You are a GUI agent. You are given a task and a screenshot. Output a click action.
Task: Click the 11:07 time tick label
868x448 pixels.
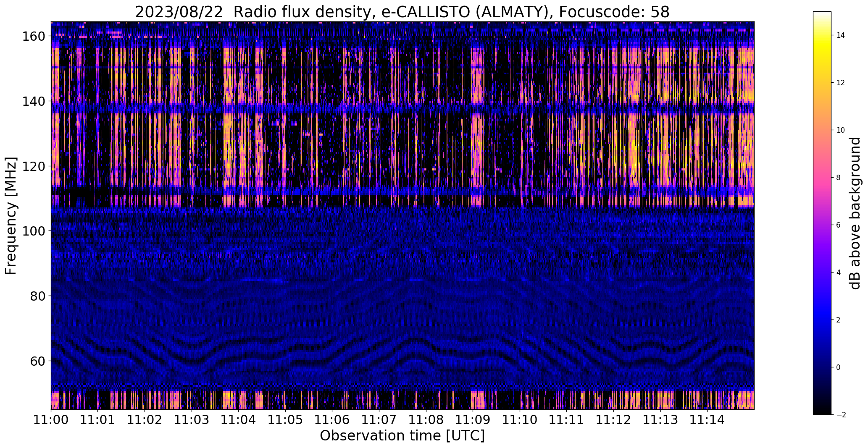pyautogui.click(x=379, y=419)
